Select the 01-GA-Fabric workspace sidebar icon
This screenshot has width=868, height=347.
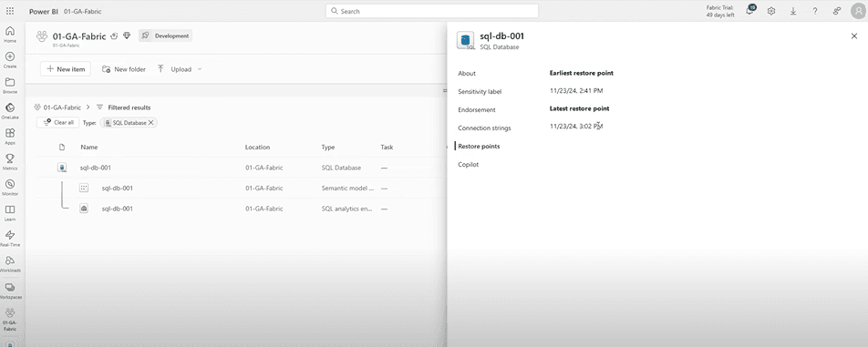coord(10,319)
